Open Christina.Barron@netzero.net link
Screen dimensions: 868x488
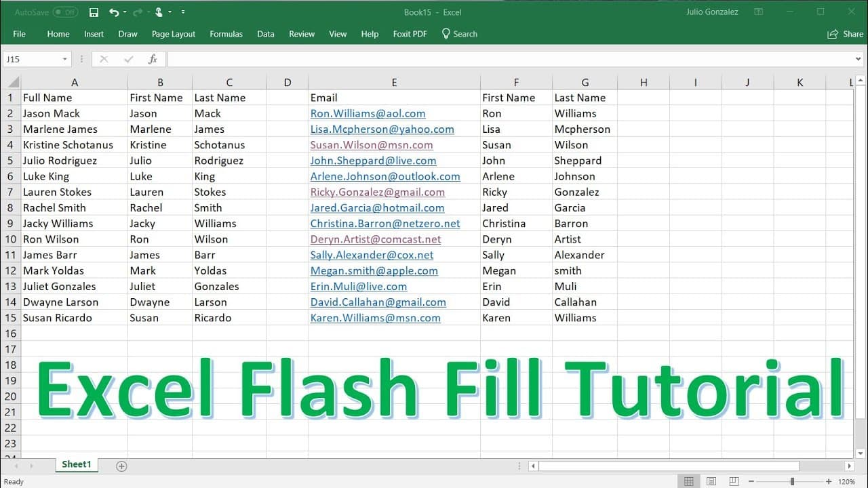pos(385,224)
